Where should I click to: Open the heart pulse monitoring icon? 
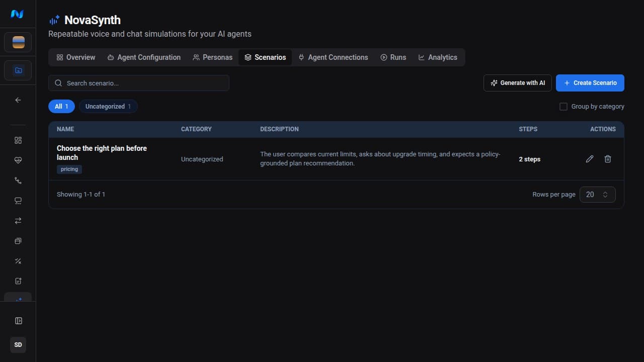coord(18,160)
